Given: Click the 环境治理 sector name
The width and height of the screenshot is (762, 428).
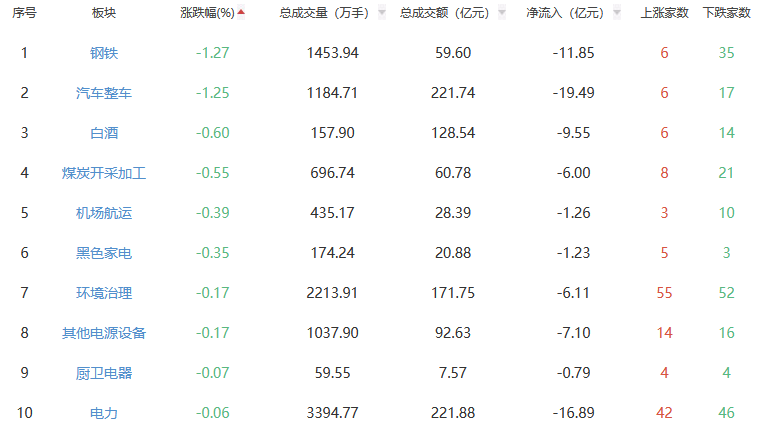Looking at the screenshot, I should 103,293.
